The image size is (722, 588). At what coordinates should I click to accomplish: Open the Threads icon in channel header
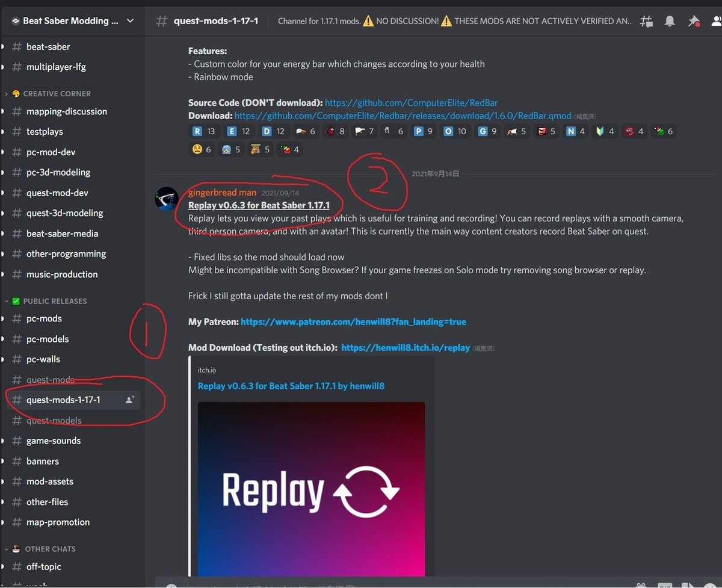[x=647, y=21]
